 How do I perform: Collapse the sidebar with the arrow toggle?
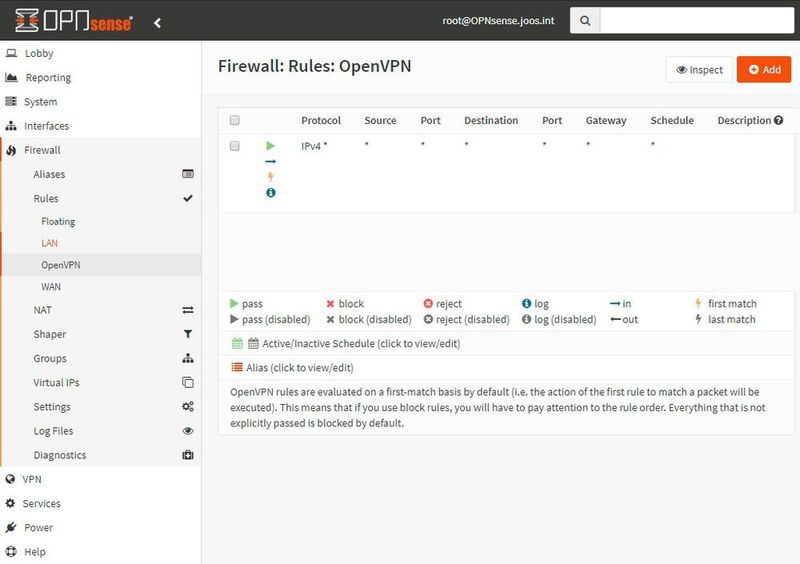click(x=157, y=22)
